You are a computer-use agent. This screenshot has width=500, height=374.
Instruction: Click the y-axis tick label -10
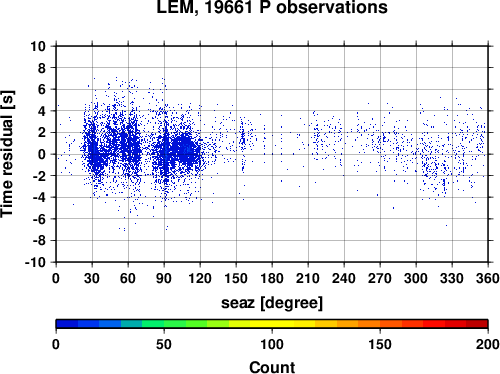pyautogui.click(x=36, y=262)
